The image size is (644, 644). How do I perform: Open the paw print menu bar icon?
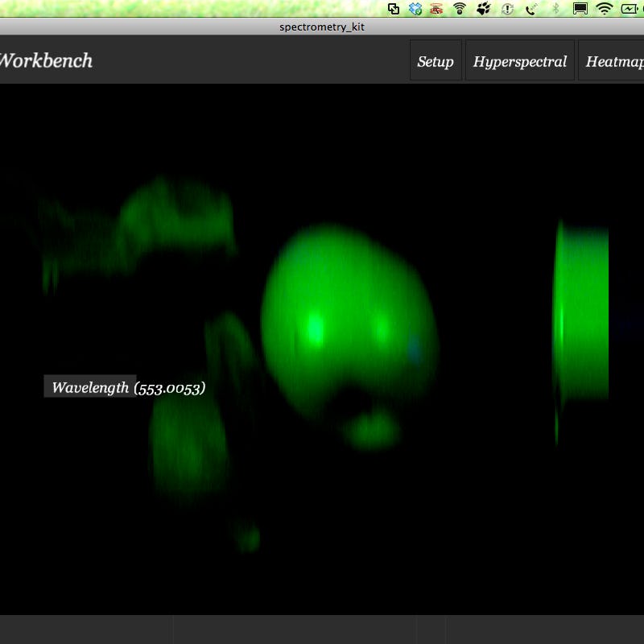point(484,9)
